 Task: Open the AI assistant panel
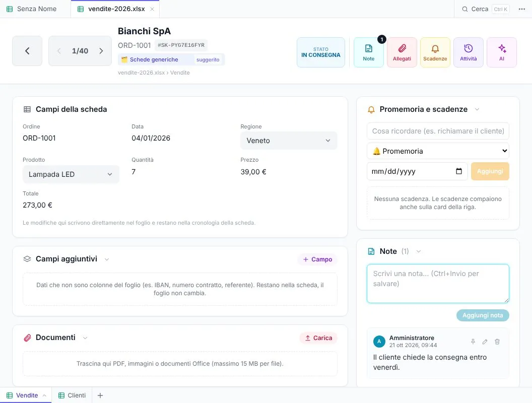(x=501, y=52)
